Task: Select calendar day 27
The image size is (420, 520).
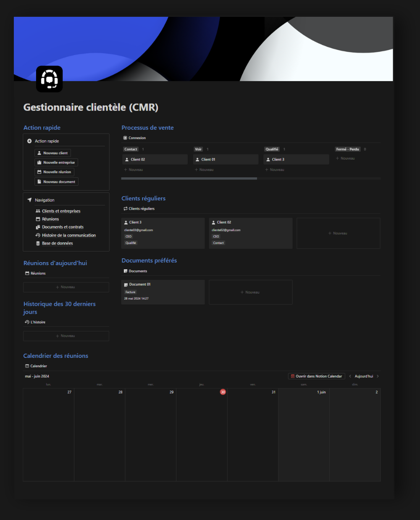Action: point(49,435)
